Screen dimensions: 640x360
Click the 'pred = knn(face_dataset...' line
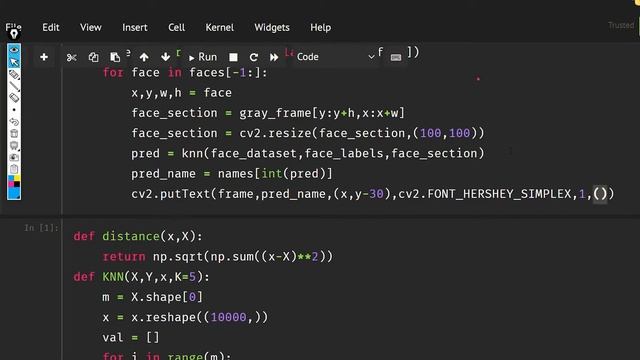[x=307, y=153]
